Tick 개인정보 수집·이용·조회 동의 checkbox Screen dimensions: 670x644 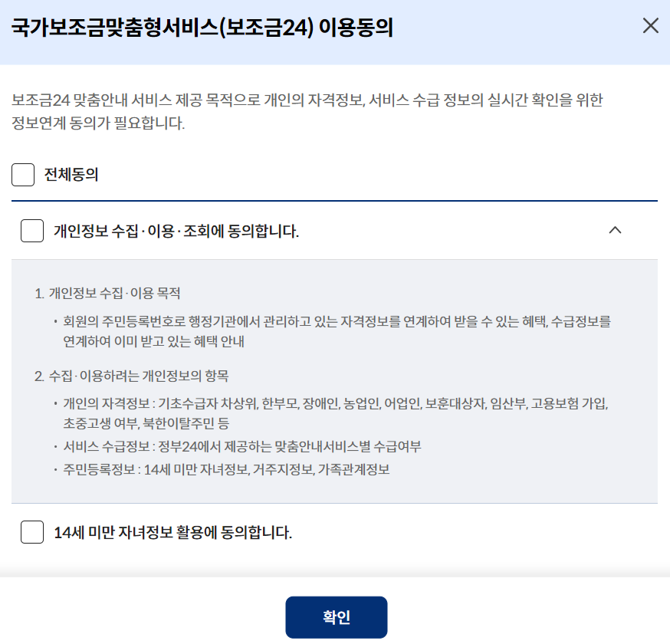(x=32, y=231)
